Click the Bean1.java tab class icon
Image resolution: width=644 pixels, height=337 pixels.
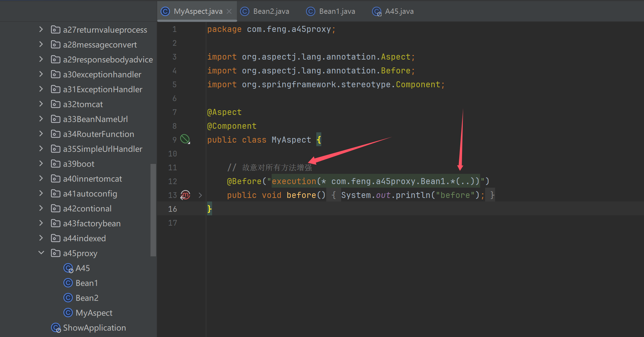[x=311, y=11]
